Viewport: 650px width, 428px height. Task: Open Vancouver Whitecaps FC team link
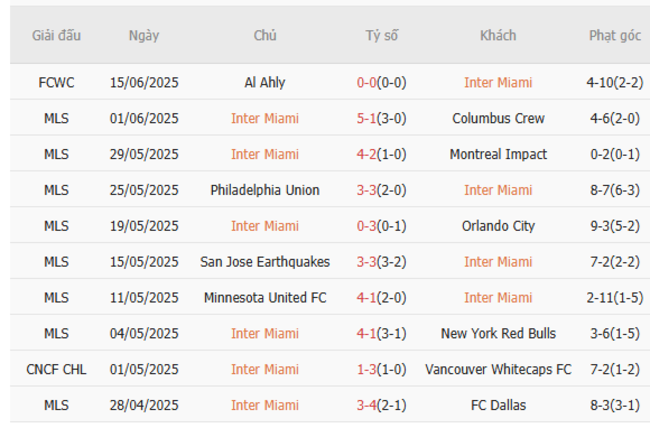click(498, 369)
